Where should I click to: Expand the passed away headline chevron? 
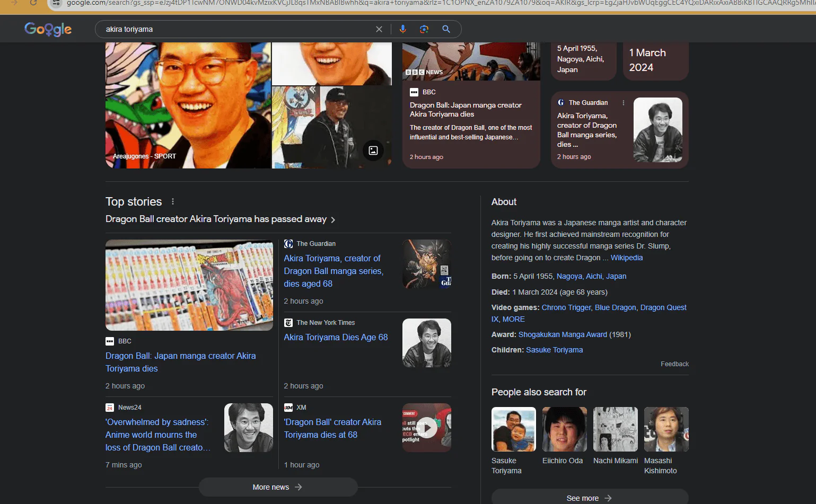333,219
